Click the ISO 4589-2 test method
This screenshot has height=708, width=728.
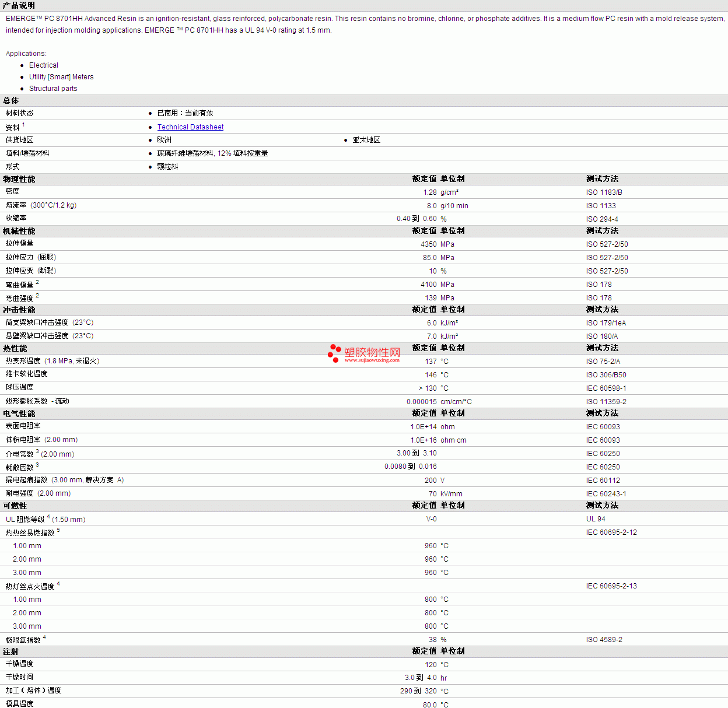[x=604, y=640]
